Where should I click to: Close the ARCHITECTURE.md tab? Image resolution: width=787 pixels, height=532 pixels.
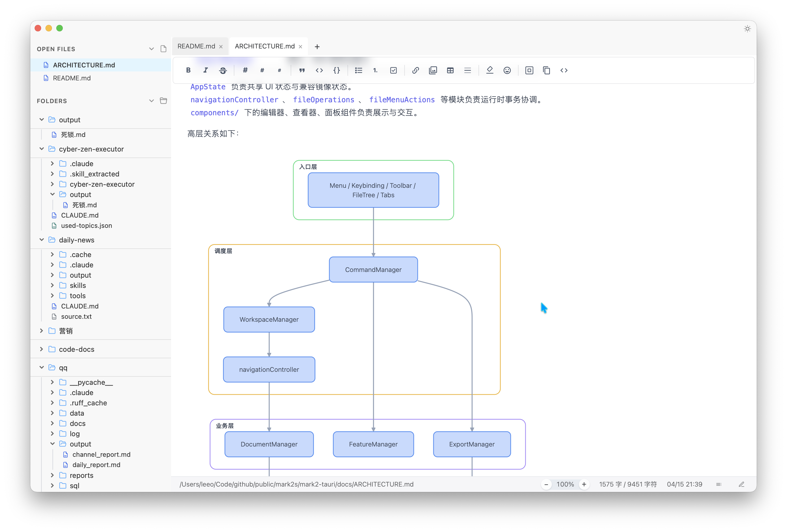[x=300, y=47]
